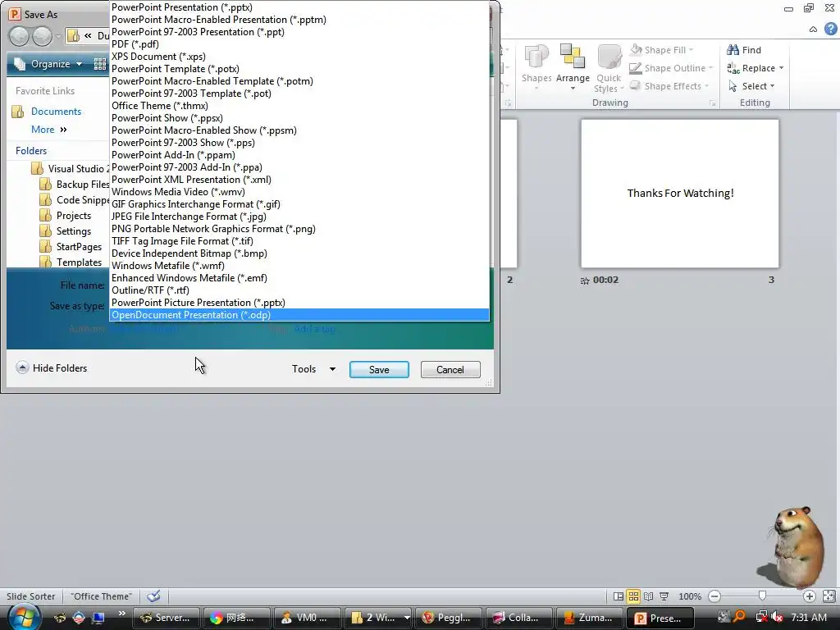
Task: Click the spell check status icon
Action: coord(153,596)
